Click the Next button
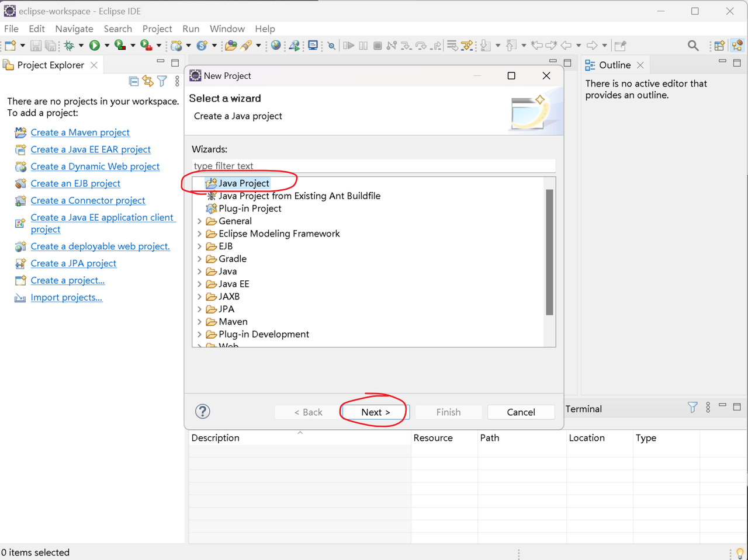This screenshot has height=560, width=748. coord(375,412)
